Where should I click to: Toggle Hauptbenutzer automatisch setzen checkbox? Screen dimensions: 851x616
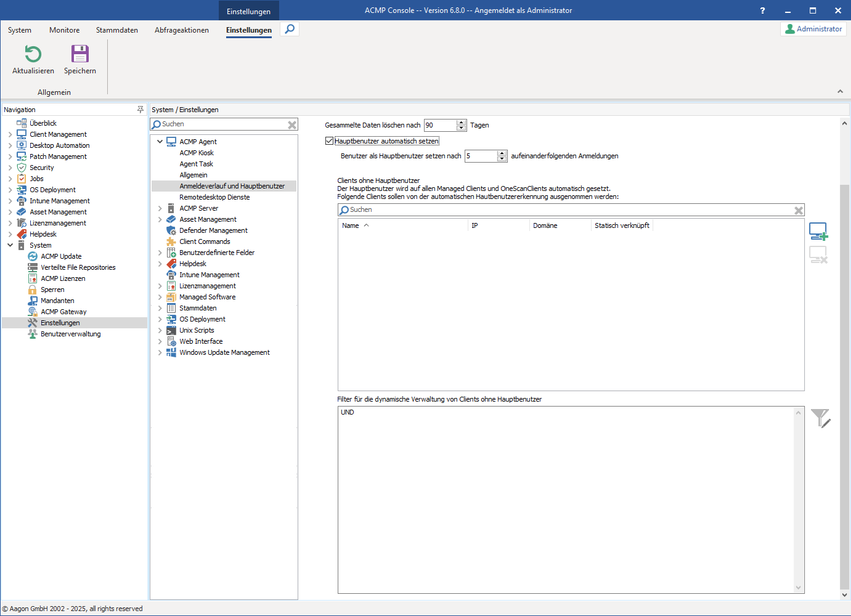[330, 141]
